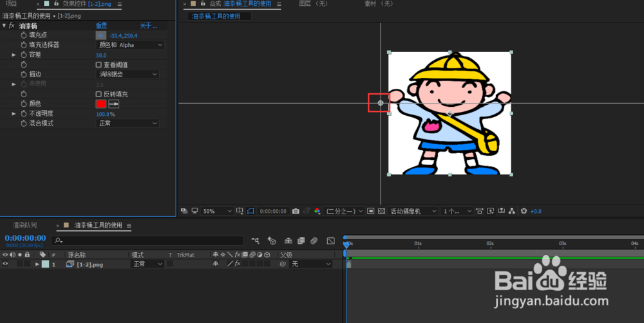Switch to 渲染队列 tab

coord(24,225)
